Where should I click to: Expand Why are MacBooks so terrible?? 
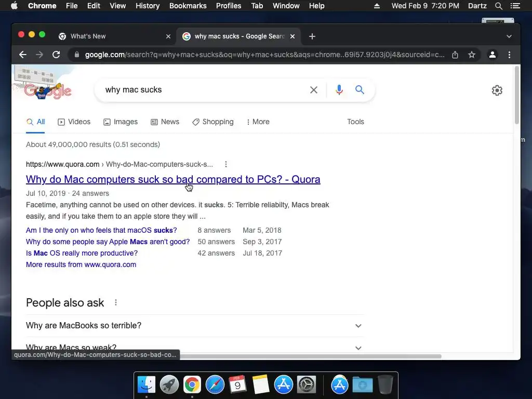click(195, 326)
